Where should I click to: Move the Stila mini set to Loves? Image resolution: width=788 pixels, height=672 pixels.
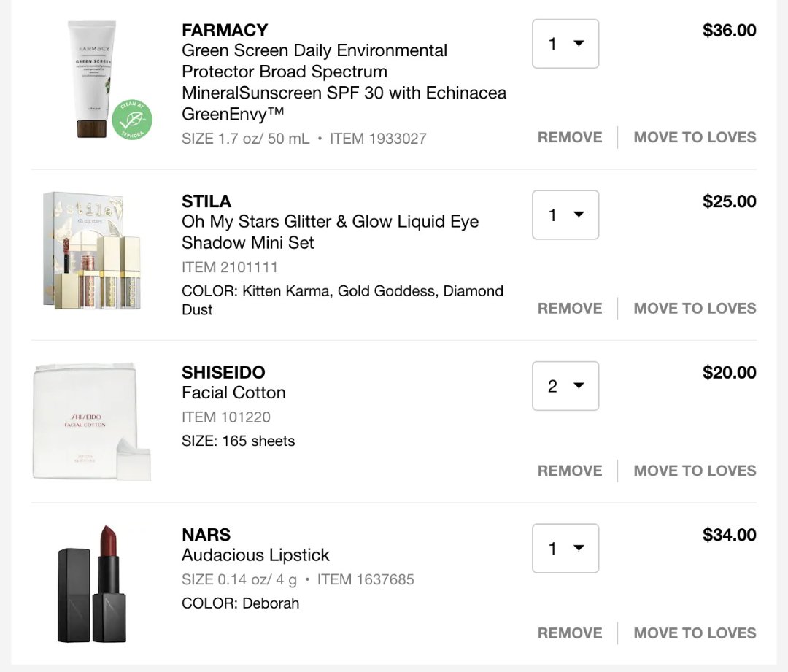[x=695, y=308]
